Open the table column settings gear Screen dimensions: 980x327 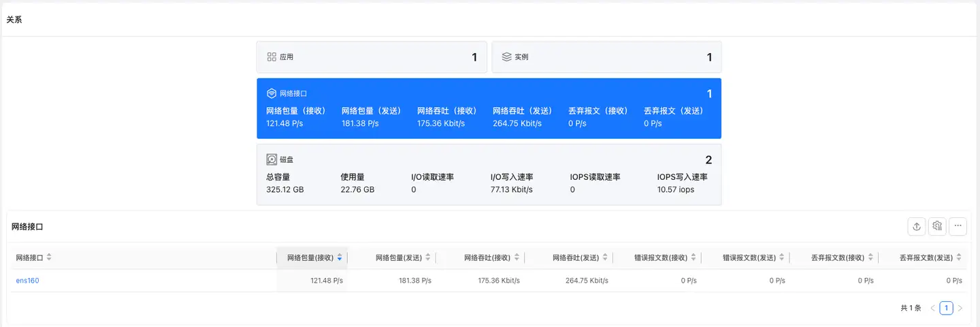(937, 227)
